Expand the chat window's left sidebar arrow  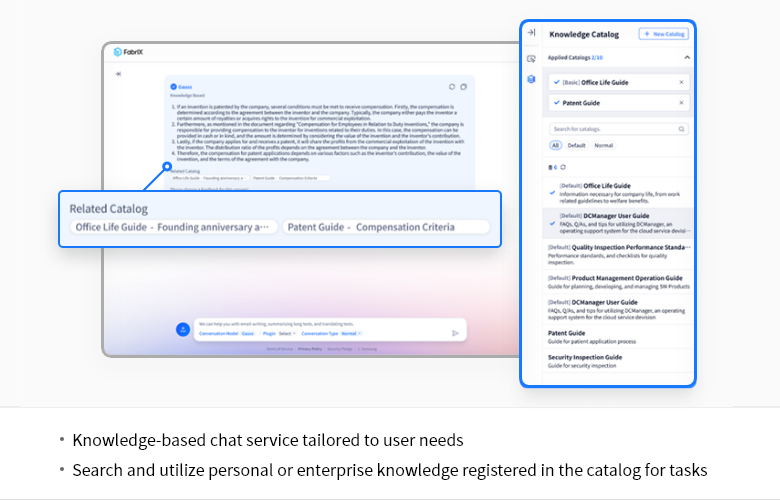[118, 74]
